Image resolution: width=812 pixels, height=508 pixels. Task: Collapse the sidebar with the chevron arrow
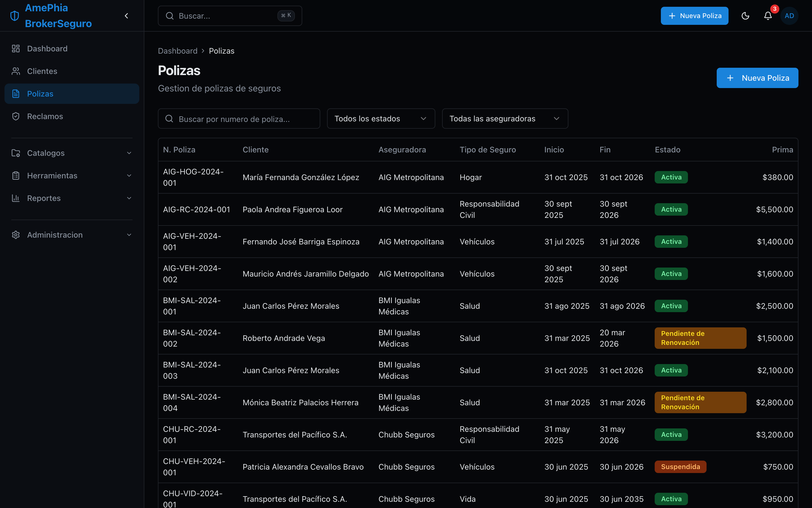[127, 16]
